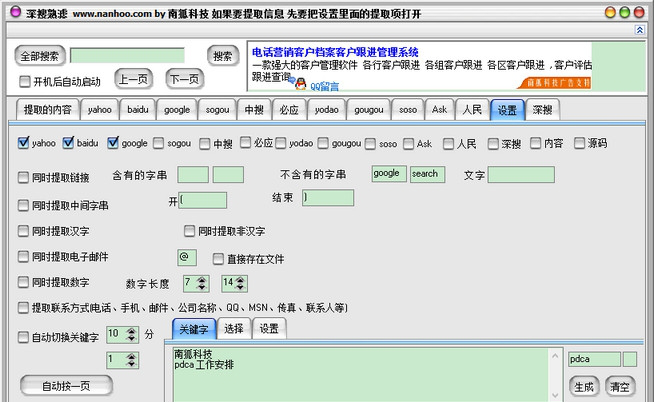Viewport: 654px width, 418px height.
Task: Click the 清空 button
Action: 619,387
